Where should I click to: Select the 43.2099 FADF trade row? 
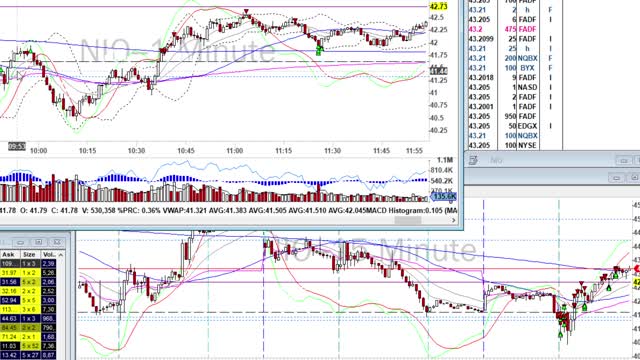click(x=515, y=39)
